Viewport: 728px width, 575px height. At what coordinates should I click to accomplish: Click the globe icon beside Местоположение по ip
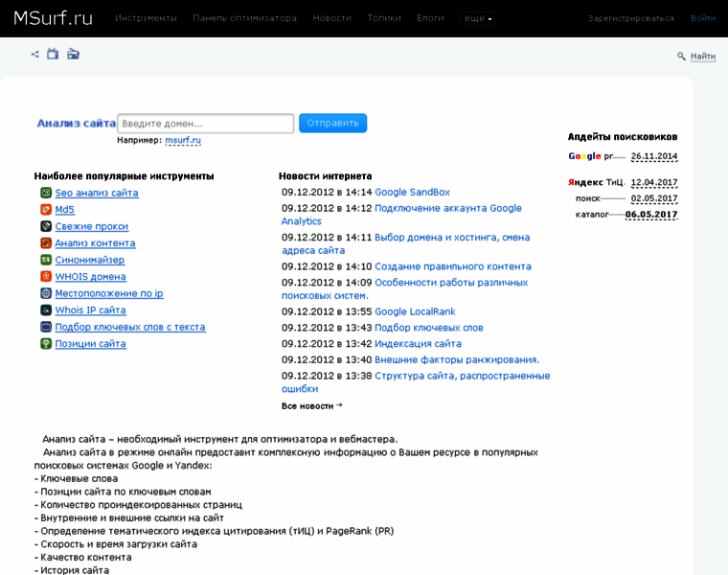46,293
